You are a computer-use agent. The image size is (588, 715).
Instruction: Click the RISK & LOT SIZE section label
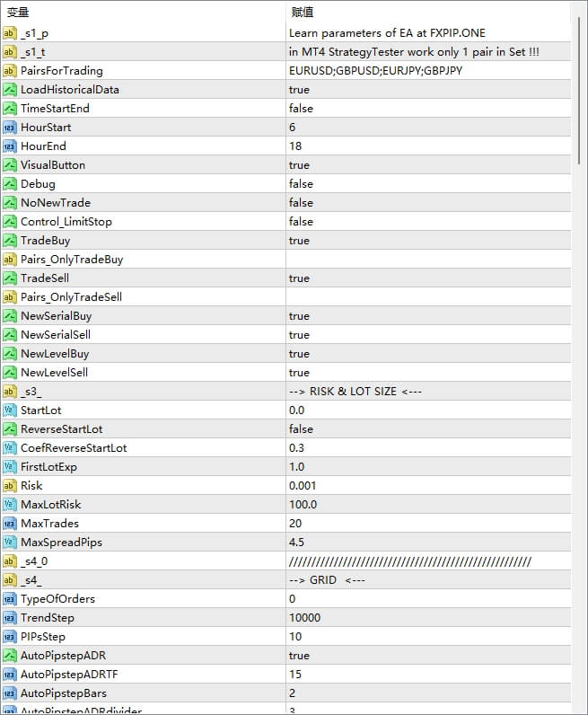pyautogui.click(x=355, y=392)
